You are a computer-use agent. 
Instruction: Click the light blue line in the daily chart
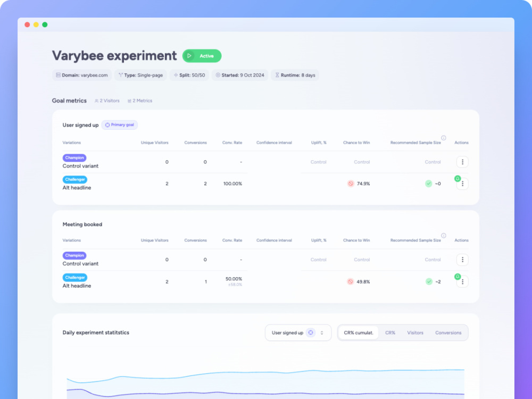tap(265, 372)
